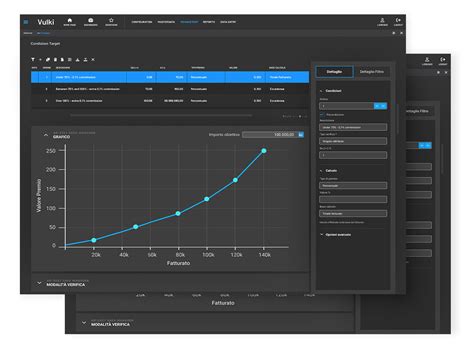Click the input below the Tipo verifica dropdown
The height and width of the screenshot is (361, 474).
point(353,155)
